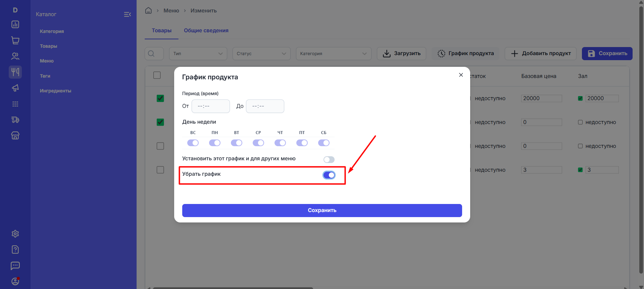Open the dashboard chart icon in sidebar

15,25
